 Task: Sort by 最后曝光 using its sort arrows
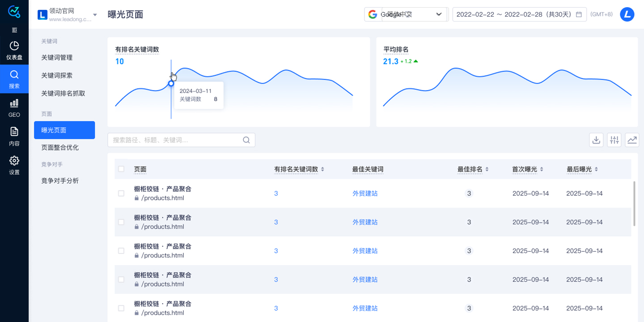[596, 169]
